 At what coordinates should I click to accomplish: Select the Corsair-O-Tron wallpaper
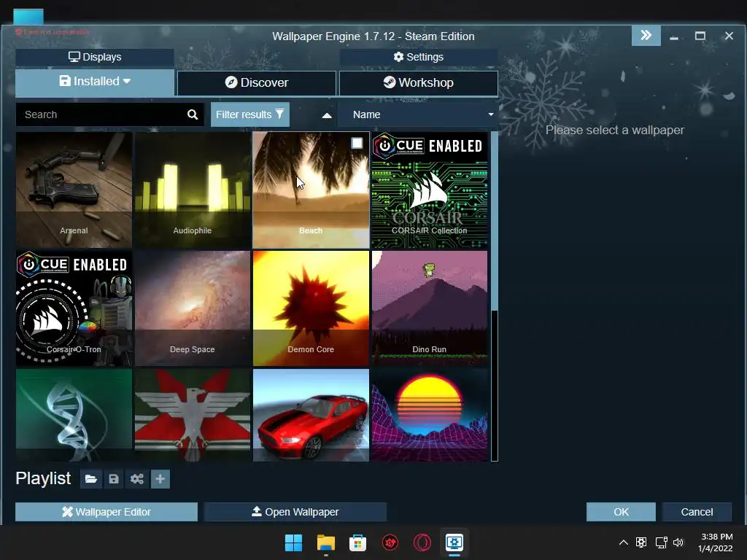[74, 308]
